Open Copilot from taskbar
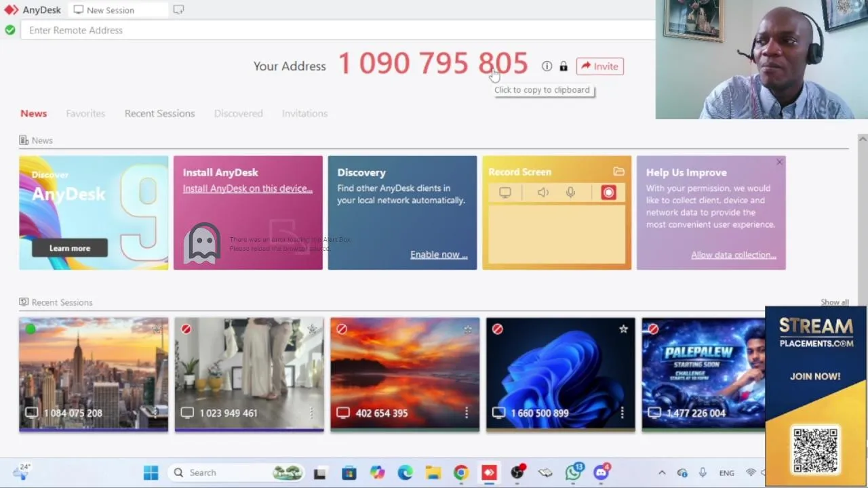 (377, 472)
